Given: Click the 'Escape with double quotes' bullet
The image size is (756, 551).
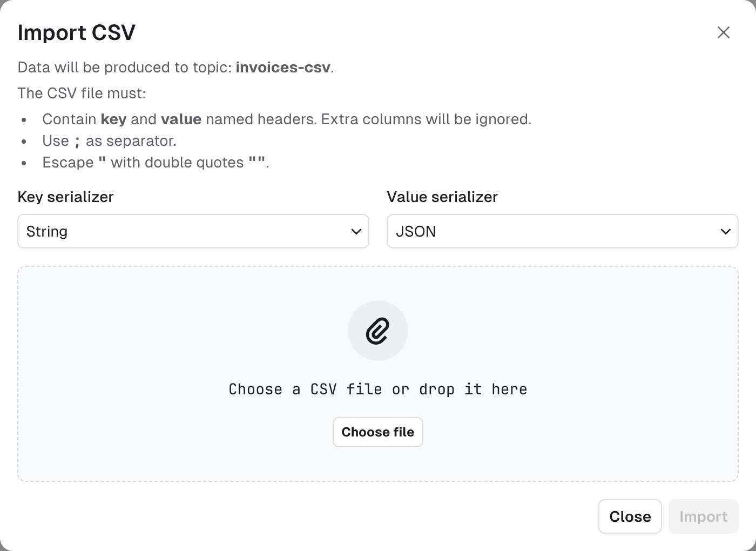Looking at the screenshot, I should point(156,163).
